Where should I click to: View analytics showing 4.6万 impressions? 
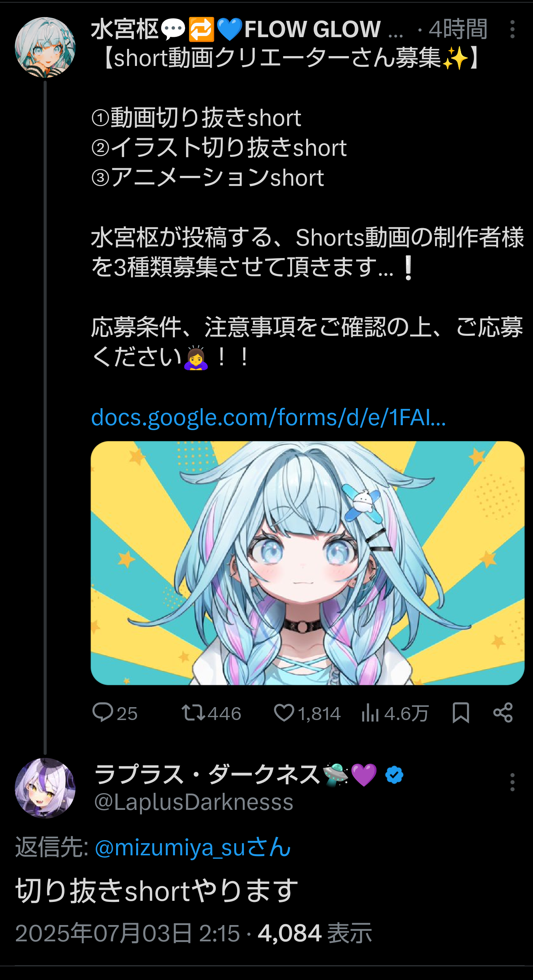click(x=395, y=713)
